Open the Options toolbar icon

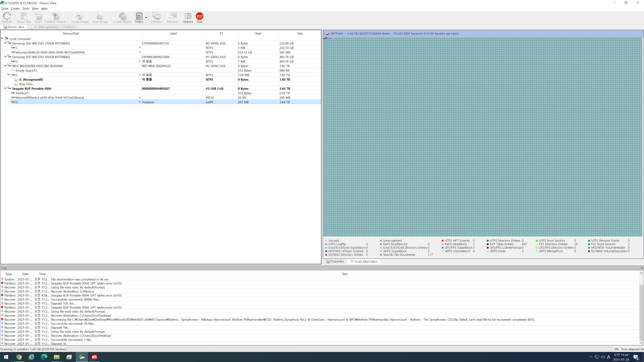[188, 18]
